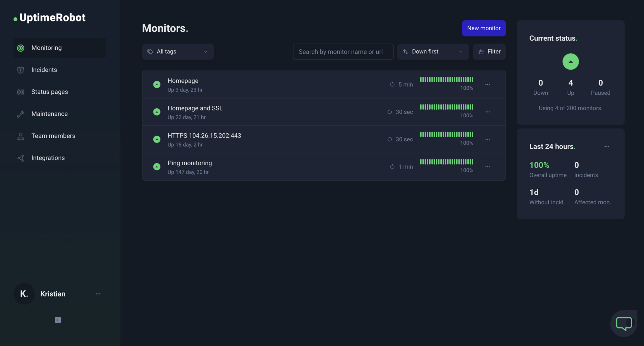Click the Status pages broadcast icon

20,92
